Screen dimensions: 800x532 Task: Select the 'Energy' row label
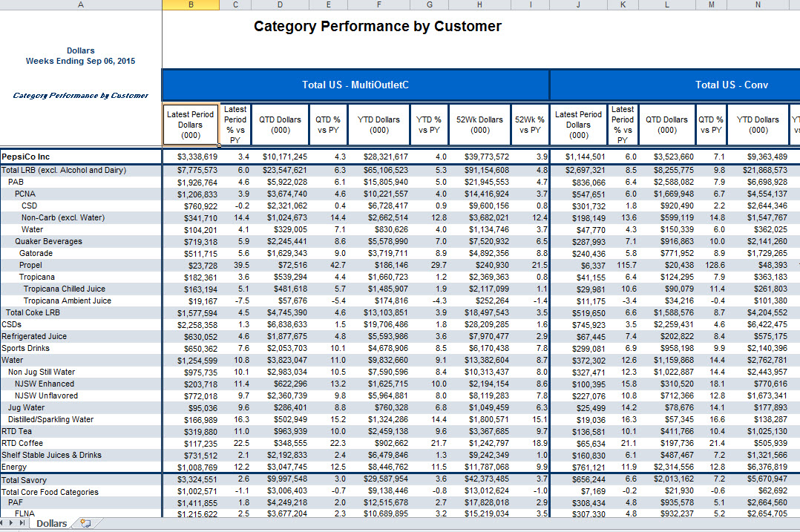14,467
